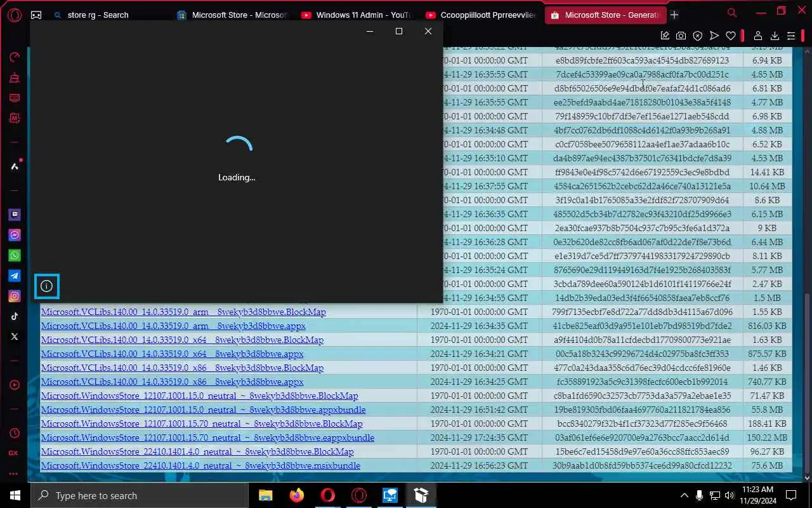
Task: Download WindowsStore 22410.1401.4.0 msixbundle link
Action: point(200,465)
